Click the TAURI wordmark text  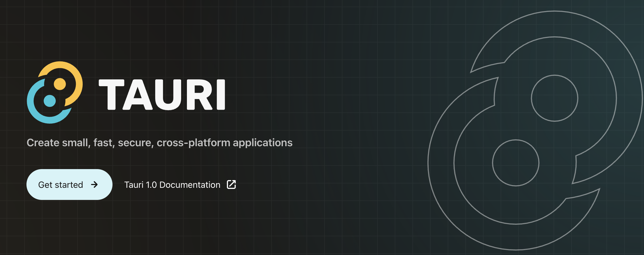point(162,94)
